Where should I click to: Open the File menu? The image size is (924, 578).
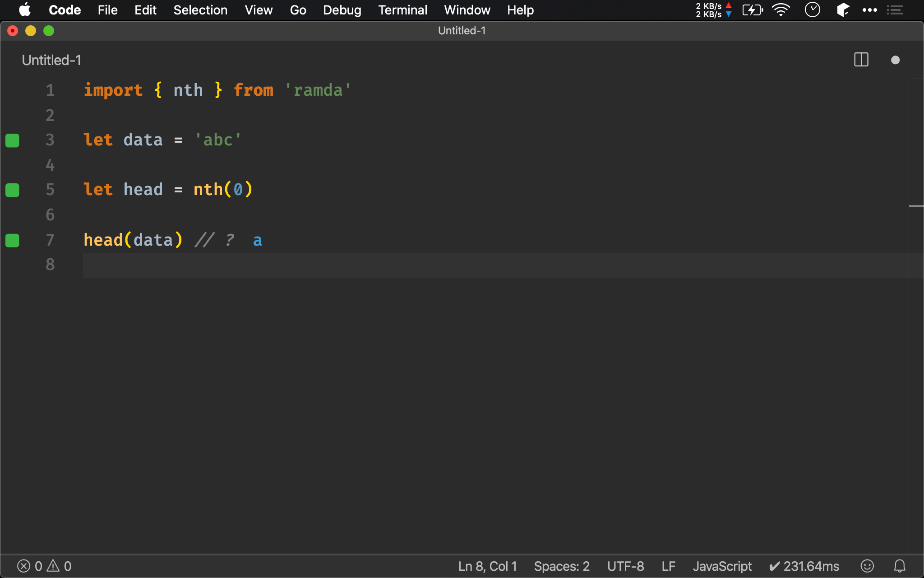(x=107, y=10)
